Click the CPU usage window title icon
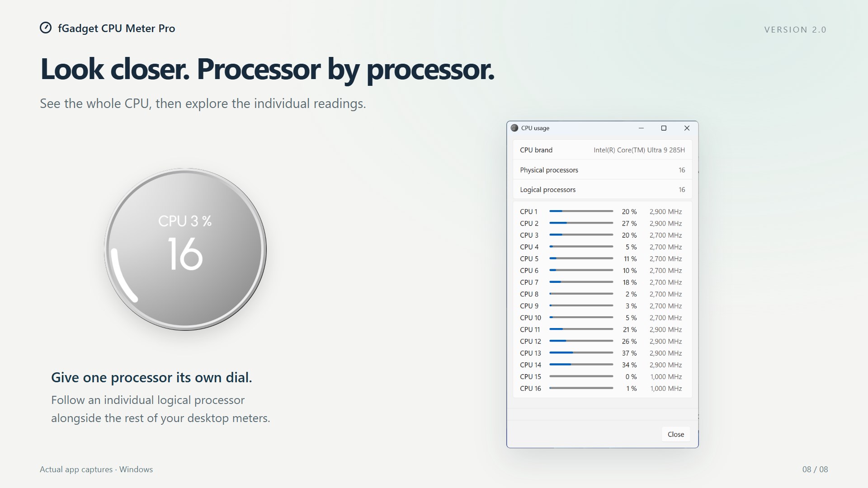This screenshot has width=868, height=488. coord(514,128)
